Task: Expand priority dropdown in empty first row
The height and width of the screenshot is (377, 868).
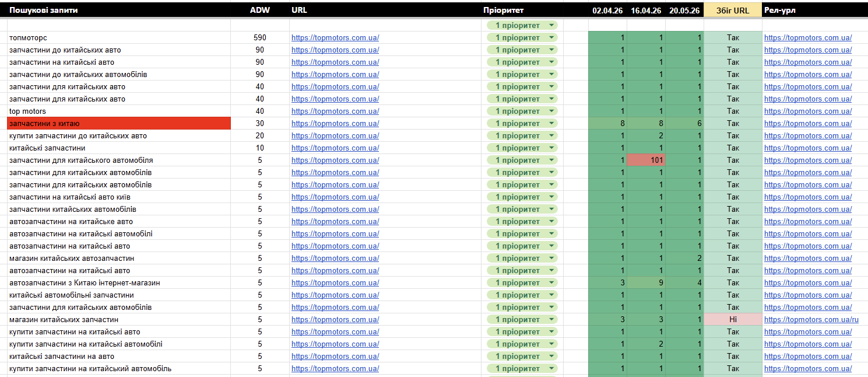Action: (551, 25)
